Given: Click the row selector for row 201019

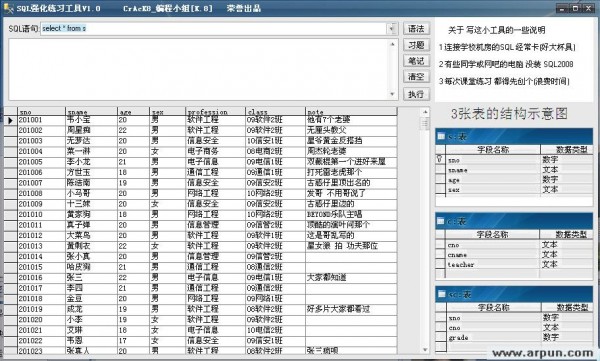Looking at the screenshot, I should coord(10,309).
